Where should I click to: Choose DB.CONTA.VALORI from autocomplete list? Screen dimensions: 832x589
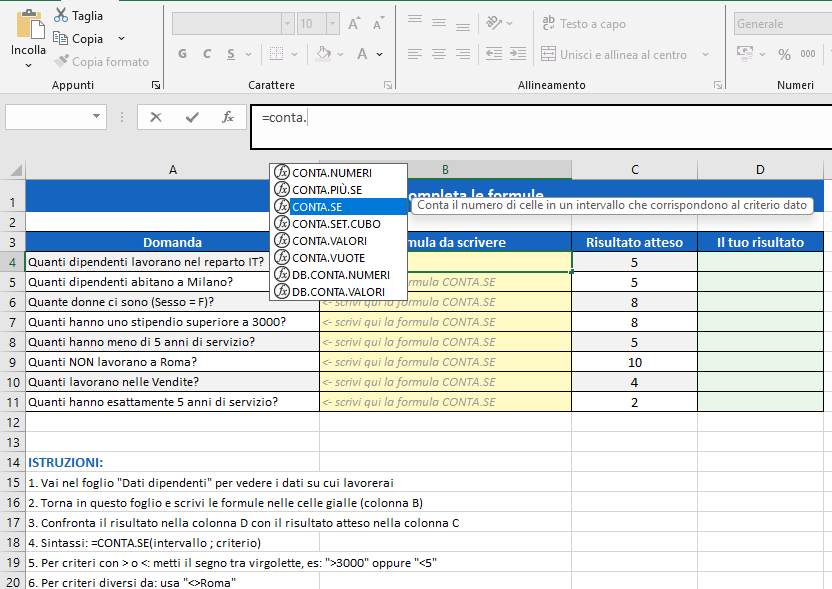339,292
